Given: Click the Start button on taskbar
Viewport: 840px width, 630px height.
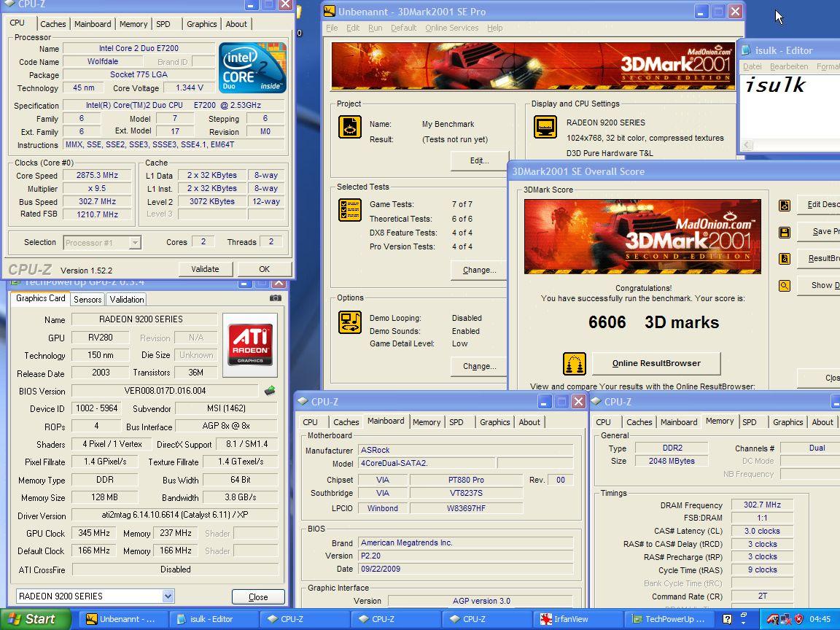Looking at the screenshot, I should coord(35,619).
